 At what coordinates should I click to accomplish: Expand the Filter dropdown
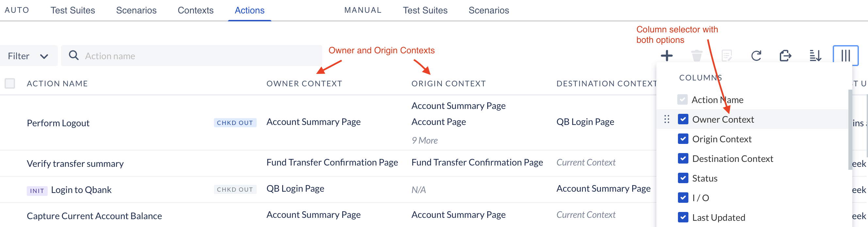(28, 56)
